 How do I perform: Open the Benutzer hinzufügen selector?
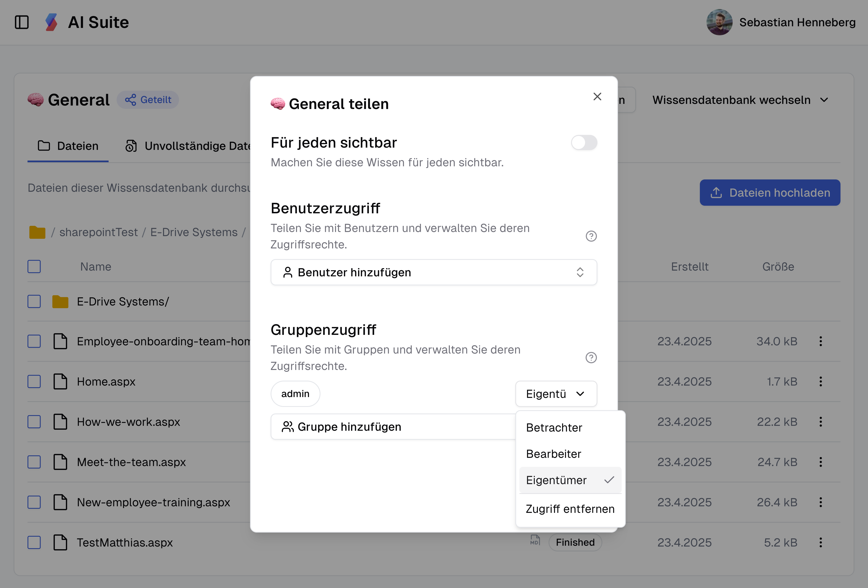(433, 272)
